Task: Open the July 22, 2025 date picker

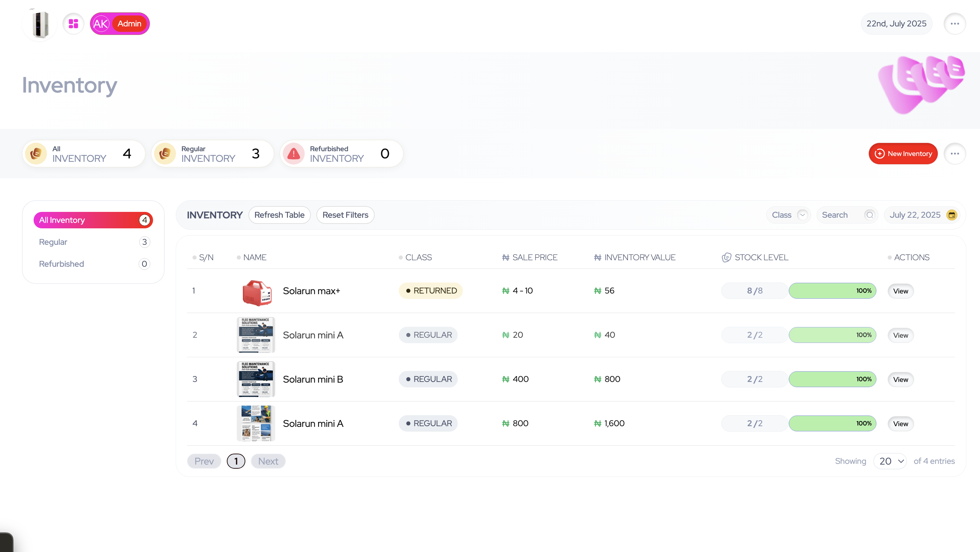Action: click(x=915, y=215)
